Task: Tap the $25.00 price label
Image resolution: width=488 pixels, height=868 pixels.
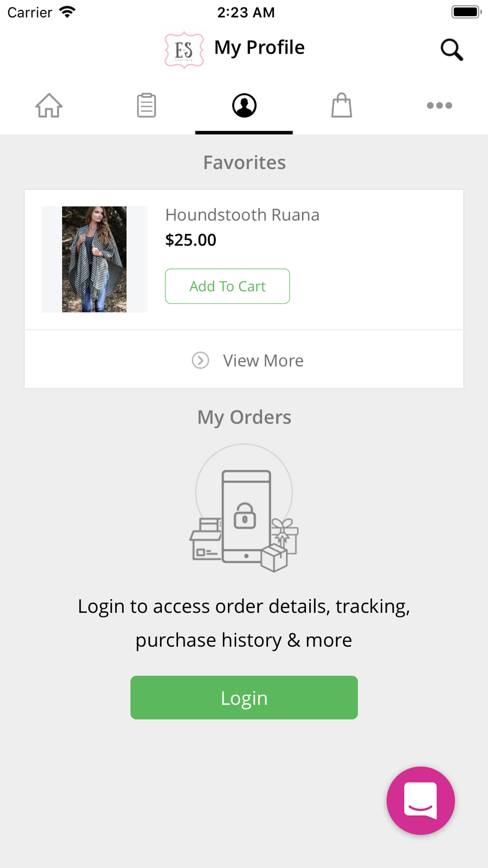Action: 190,240
